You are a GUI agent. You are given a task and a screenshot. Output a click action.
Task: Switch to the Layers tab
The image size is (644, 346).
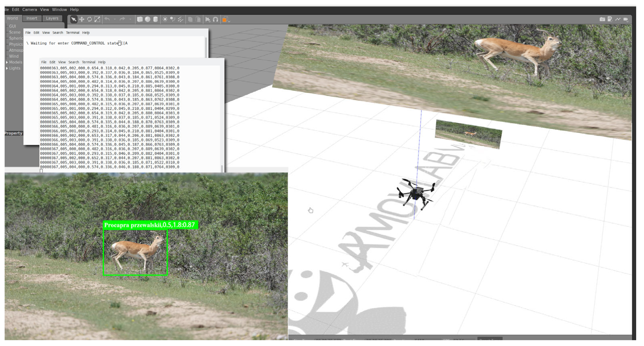(52, 18)
